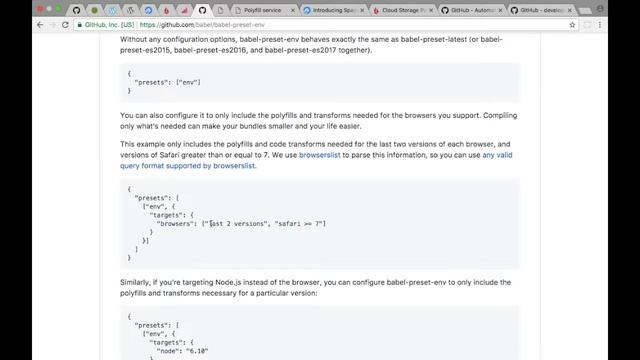Close the GitHub - develop... tab
The image size is (640, 360).
(x=570, y=10)
